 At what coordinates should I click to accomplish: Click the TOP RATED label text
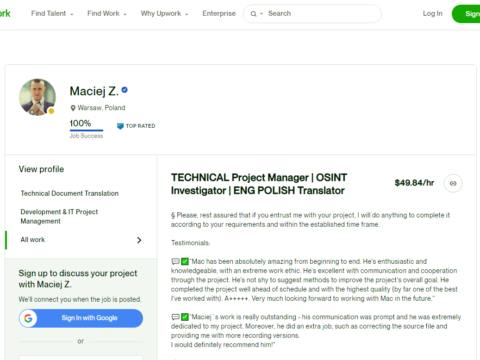click(140, 126)
